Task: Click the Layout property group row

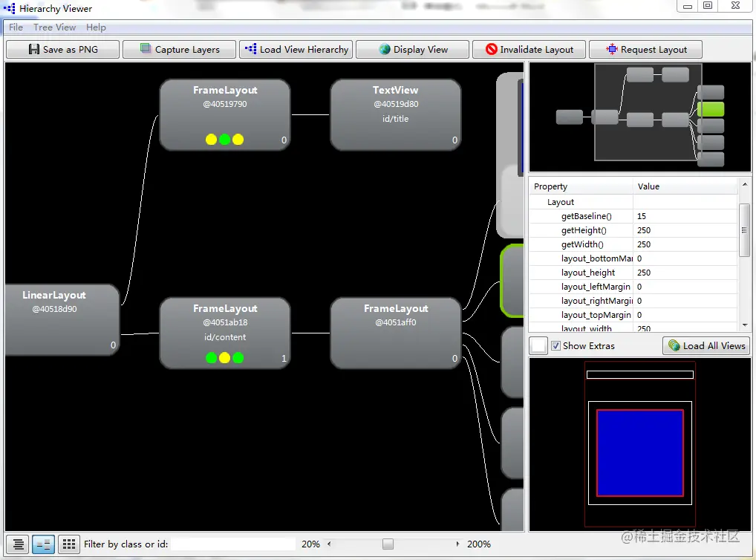Action: click(x=633, y=202)
